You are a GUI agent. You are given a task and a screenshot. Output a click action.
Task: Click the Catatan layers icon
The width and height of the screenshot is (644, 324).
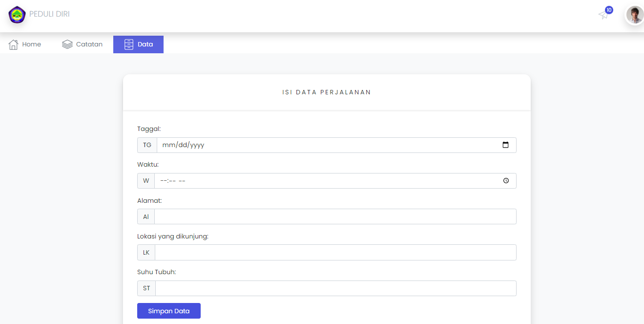pyautogui.click(x=66, y=44)
